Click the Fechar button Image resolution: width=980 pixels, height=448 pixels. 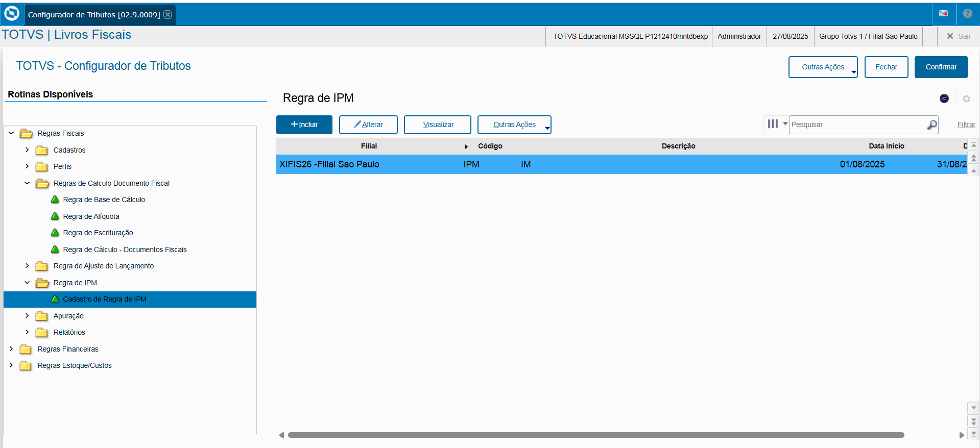coord(886,67)
